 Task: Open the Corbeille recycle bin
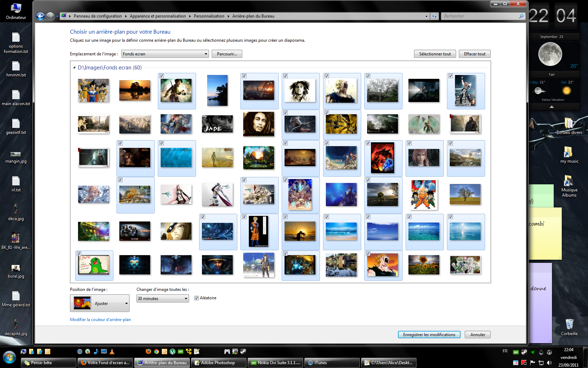[x=569, y=327]
